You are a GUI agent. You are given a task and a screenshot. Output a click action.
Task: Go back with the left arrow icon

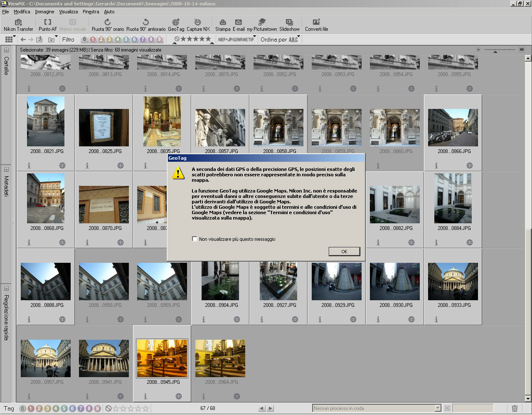(x=23, y=40)
